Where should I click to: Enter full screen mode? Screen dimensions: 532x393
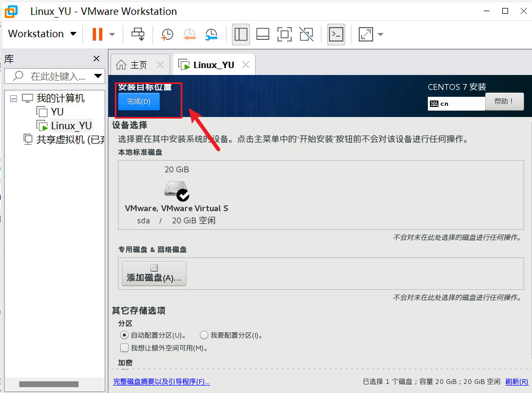pos(284,34)
